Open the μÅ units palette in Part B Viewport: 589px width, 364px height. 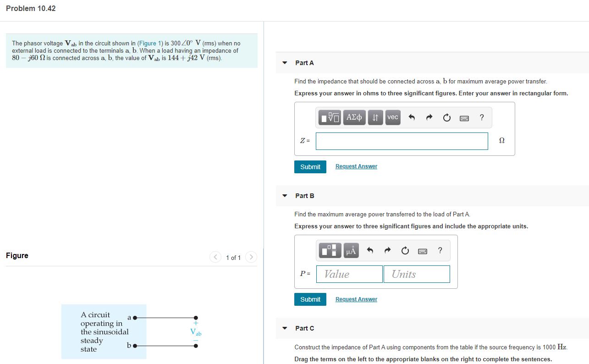[351, 250]
